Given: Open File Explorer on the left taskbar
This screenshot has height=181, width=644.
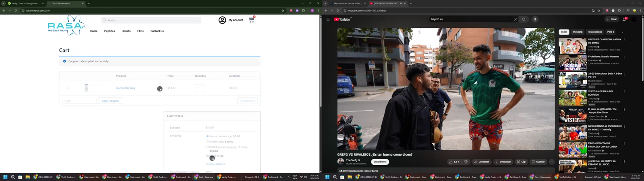Looking at the screenshot, I should 27,177.
